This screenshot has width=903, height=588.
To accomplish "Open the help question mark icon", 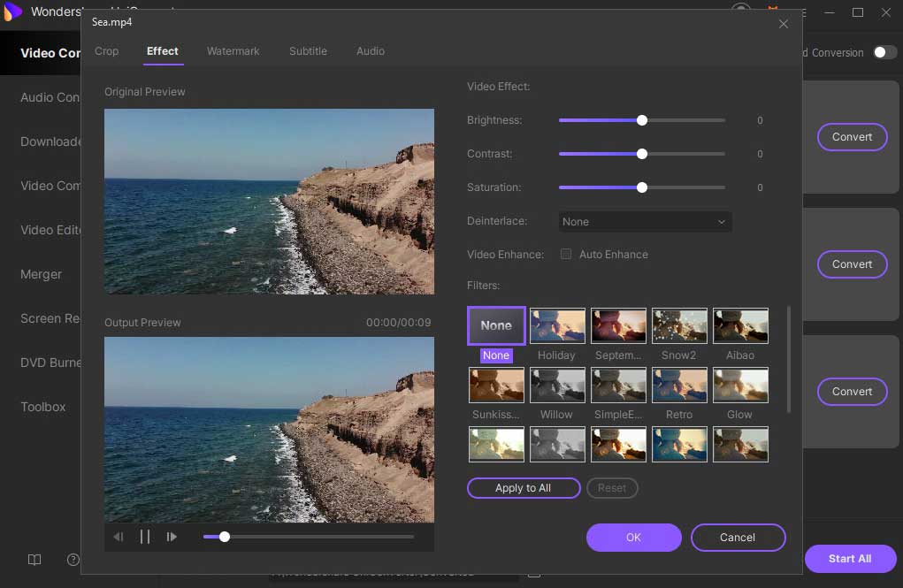I will [x=73, y=560].
